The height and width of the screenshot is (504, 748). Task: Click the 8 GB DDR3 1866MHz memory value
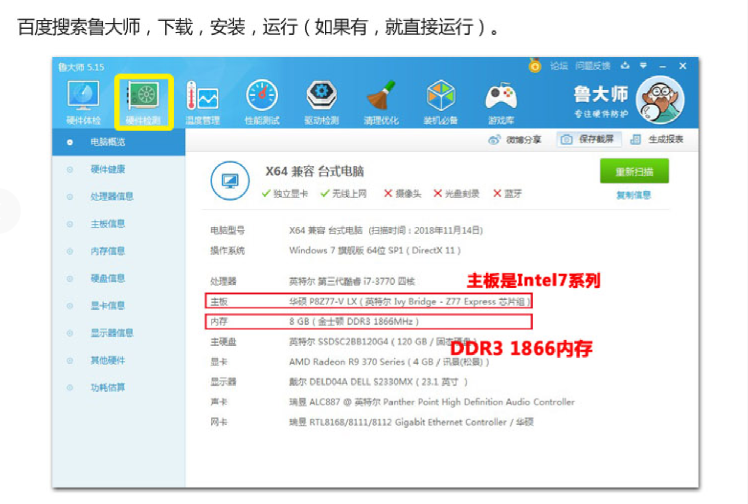point(354,321)
